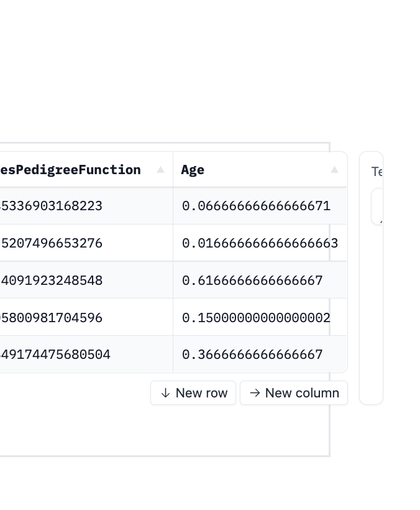
Task: Select the Age value 0.016666666666666663
Action: [x=260, y=243]
